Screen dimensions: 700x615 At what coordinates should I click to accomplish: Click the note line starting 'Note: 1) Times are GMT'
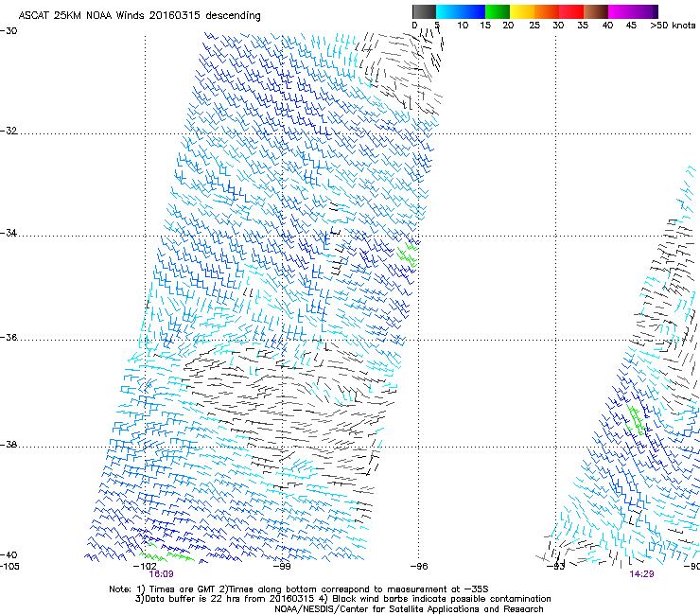click(x=299, y=589)
